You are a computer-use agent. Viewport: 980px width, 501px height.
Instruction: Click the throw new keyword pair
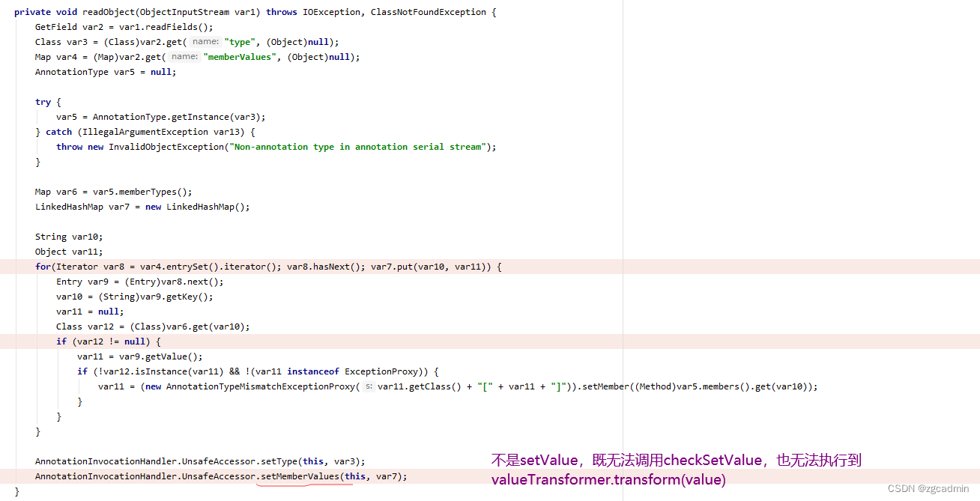(79, 147)
